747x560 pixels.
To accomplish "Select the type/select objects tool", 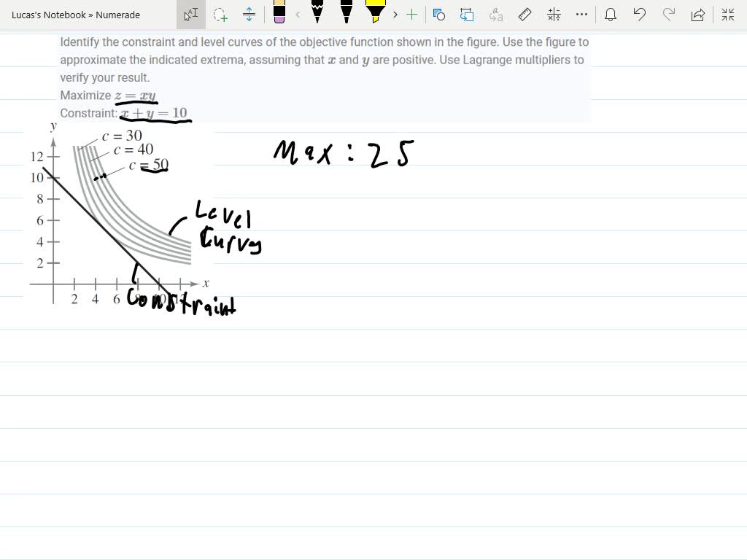I will coord(190,15).
